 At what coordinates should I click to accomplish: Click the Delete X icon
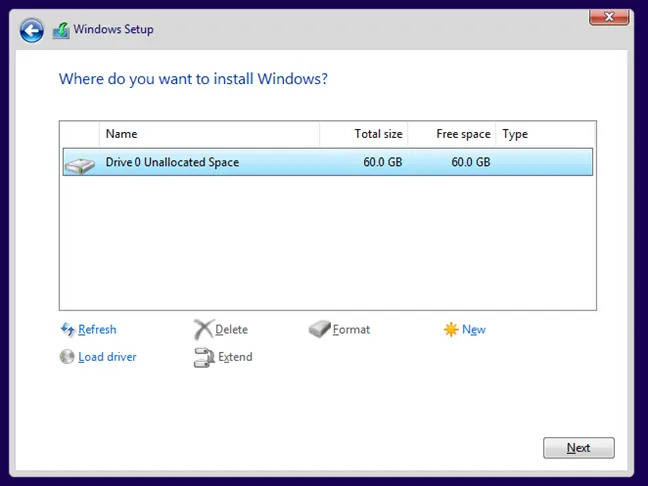pyautogui.click(x=203, y=330)
